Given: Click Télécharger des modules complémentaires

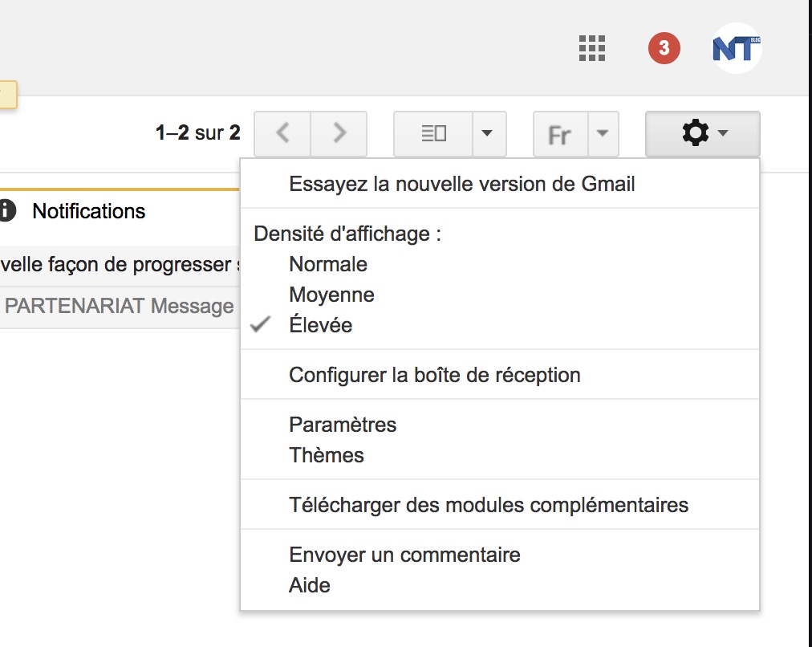Looking at the screenshot, I should (489, 504).
